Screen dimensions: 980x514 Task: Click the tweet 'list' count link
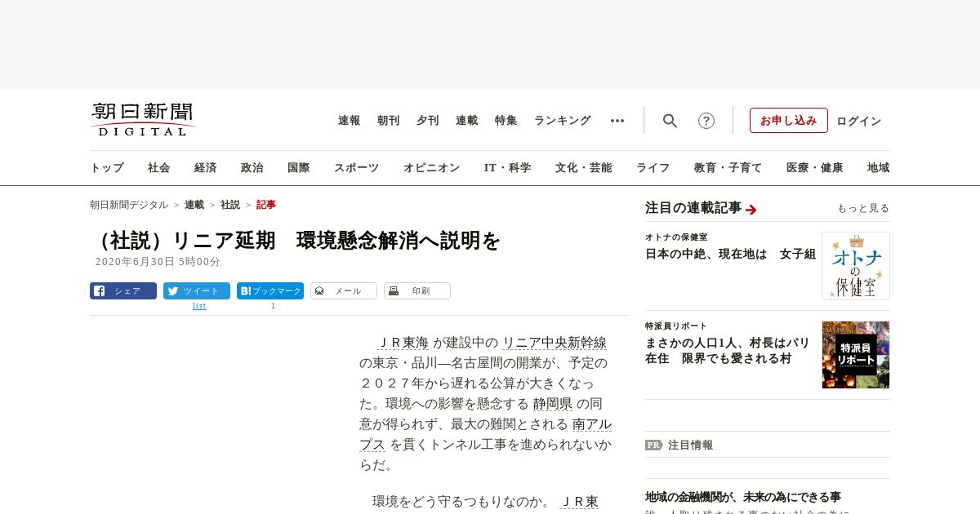tap(199, 306)
